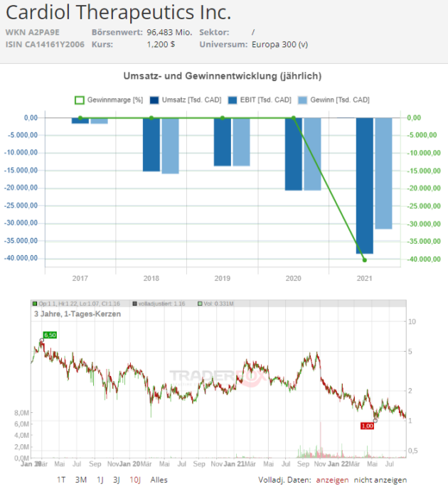Click the -40.000,00 left axis label
The width and height of the screenshot is (448, 494).
point(21,258)
